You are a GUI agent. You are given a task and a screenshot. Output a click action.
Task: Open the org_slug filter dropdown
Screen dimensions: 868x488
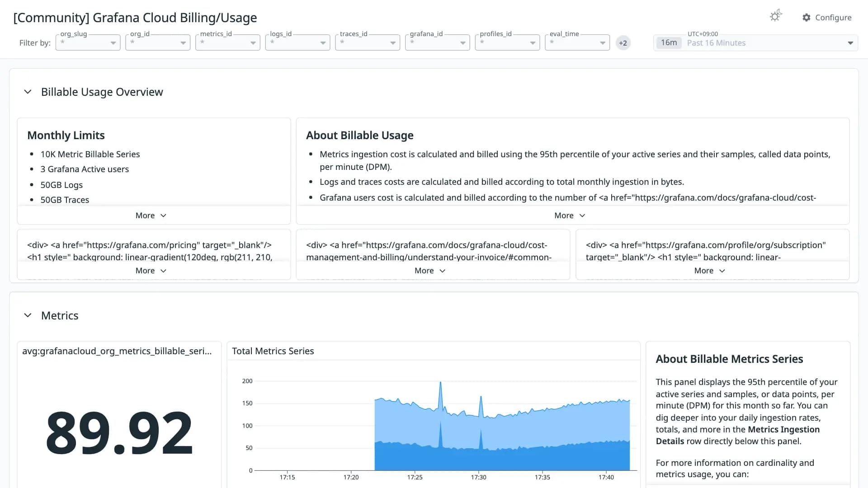[88, 42]
